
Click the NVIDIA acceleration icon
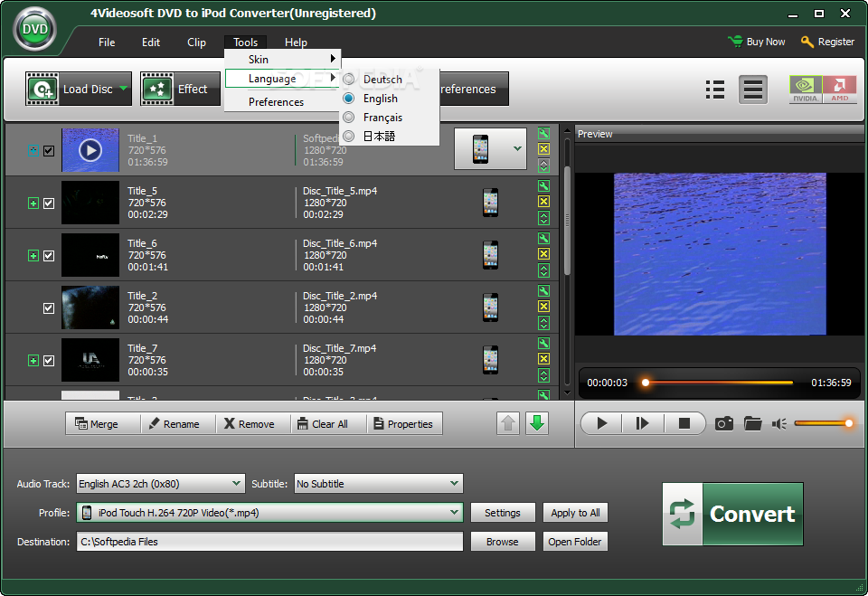tap(806, 90)
